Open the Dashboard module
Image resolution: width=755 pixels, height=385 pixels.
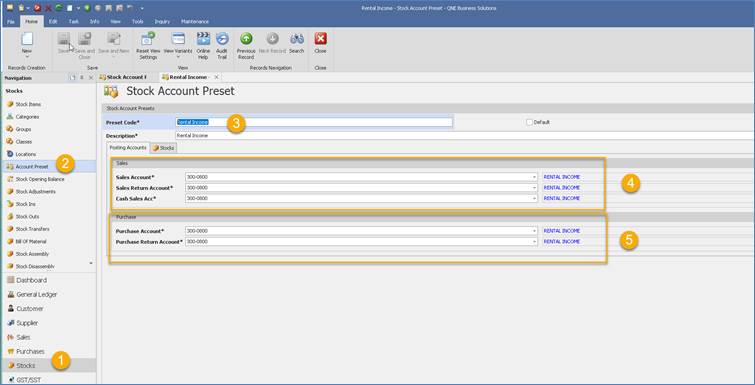[27, 280]
